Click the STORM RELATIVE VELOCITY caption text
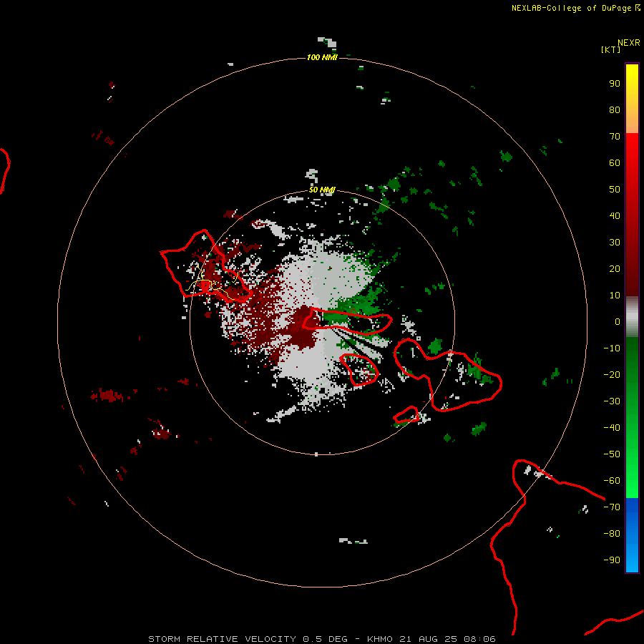 tap(223, 639)
